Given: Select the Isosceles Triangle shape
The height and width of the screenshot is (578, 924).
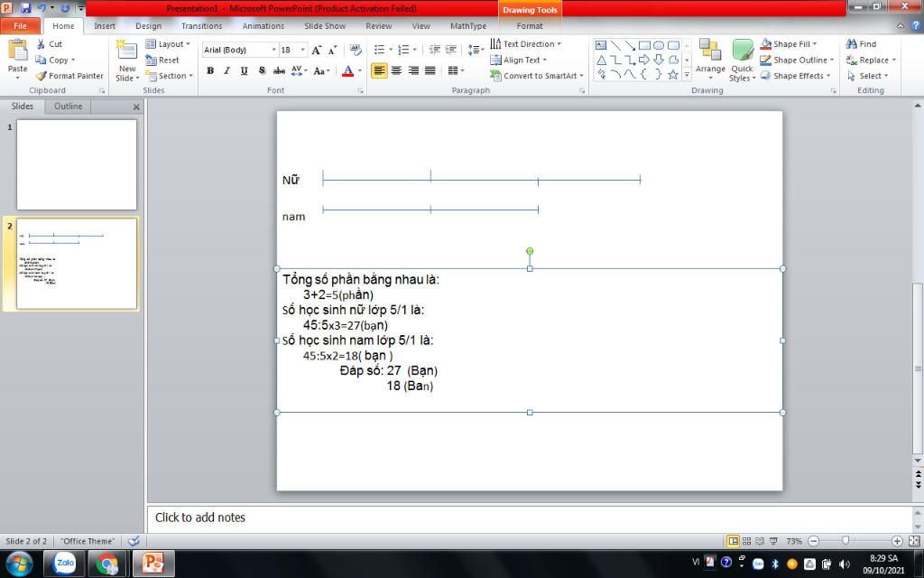Looking at the screenshot, I should coord(600,60).
